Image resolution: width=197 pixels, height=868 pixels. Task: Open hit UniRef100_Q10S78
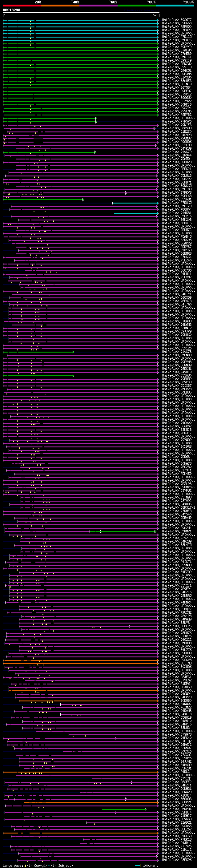[177, 352]
